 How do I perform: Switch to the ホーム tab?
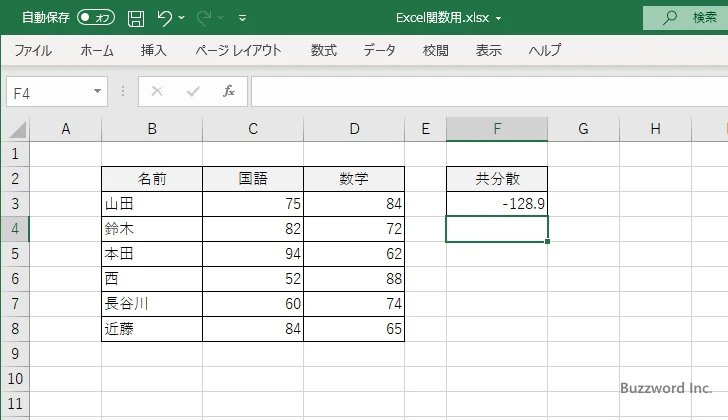tap(97, 50)
